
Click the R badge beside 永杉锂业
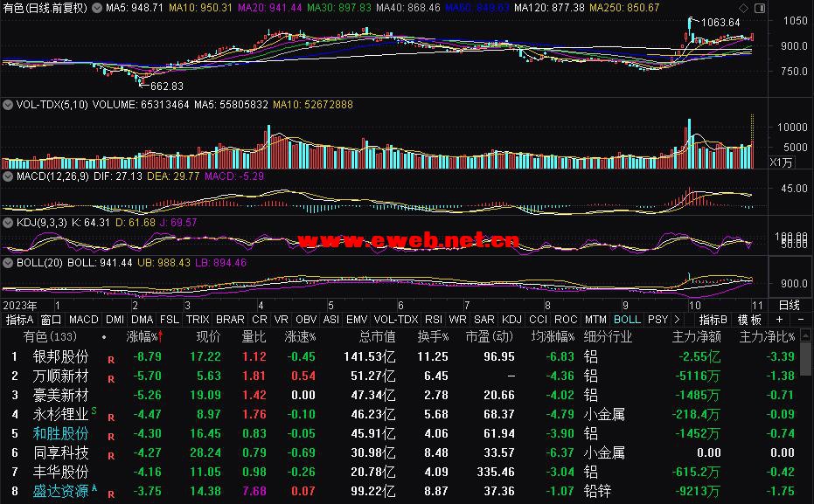[111, 418]
